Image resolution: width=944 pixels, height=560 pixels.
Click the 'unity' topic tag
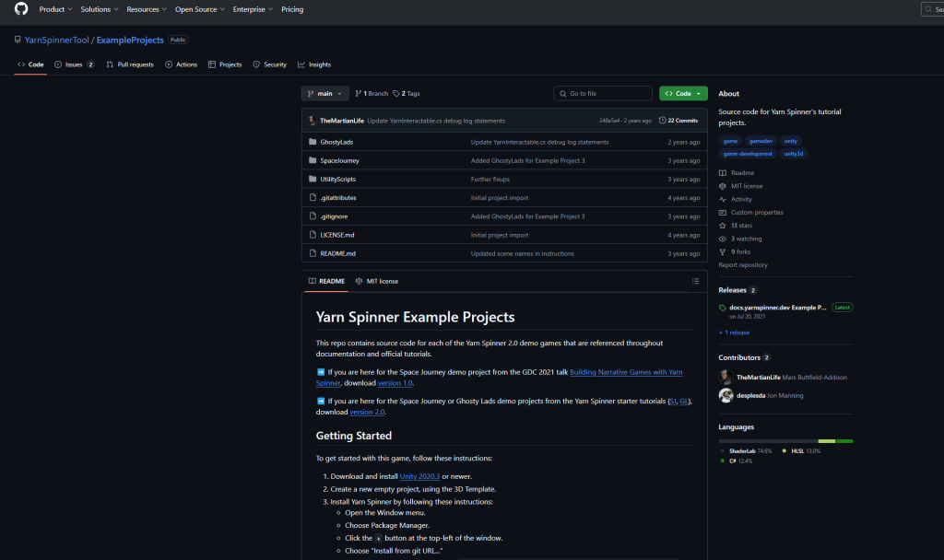point(790,141)
